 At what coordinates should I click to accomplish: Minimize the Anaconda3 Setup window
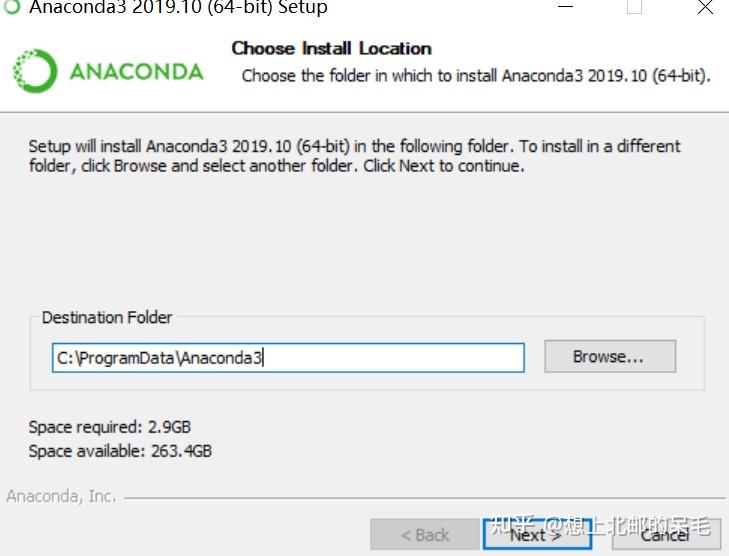pos(565,7)
